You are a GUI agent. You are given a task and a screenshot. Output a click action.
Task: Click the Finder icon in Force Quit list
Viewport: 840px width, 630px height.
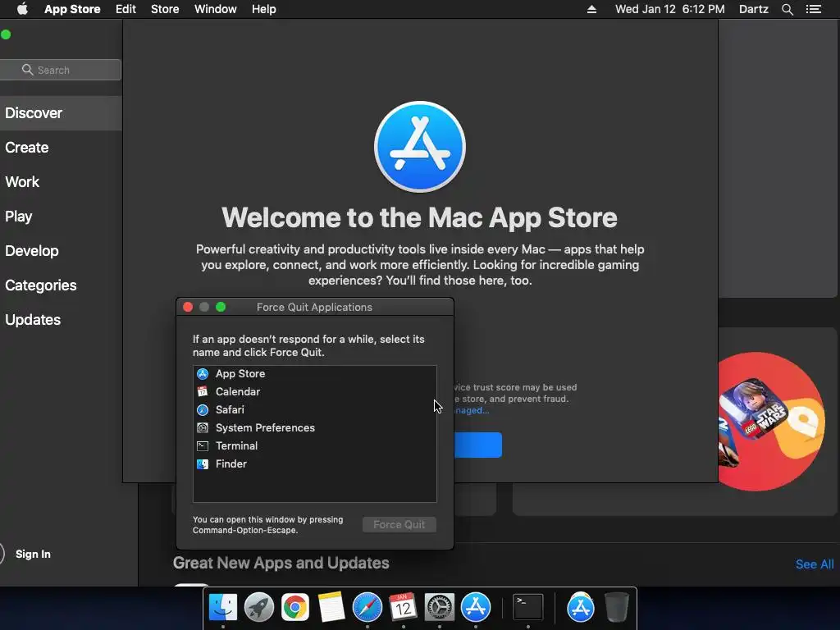pos(203,464)
